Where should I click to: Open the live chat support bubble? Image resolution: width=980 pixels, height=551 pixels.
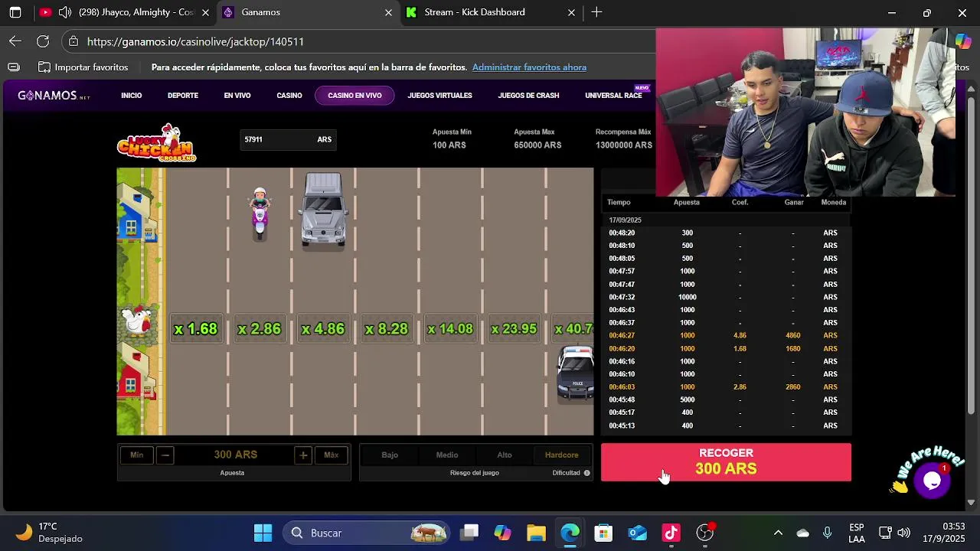coord(932,481)
